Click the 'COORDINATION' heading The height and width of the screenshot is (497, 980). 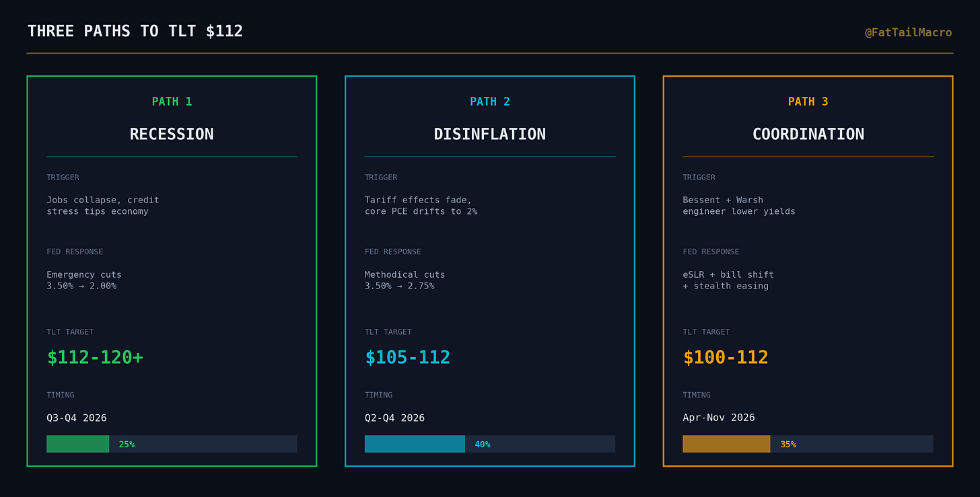pos(808,134)
